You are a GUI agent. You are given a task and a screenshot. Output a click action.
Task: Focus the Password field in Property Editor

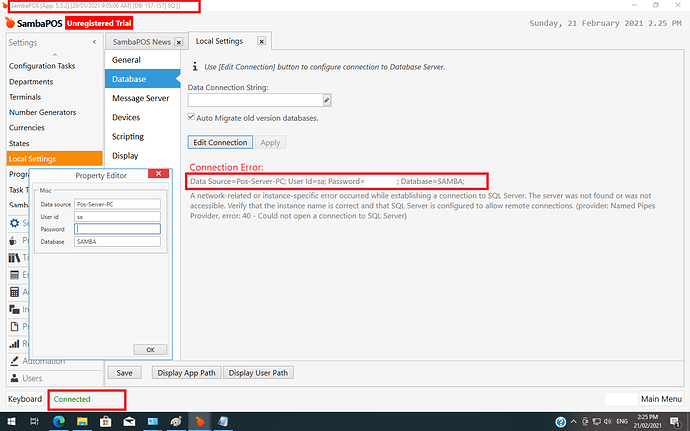tap(117, 229)
